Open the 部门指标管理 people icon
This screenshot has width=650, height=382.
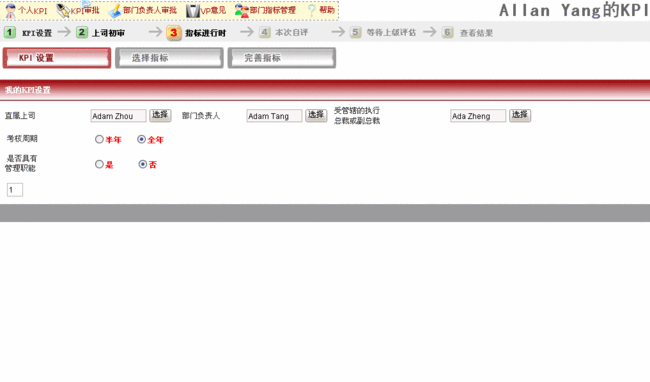tap(241, 10)
